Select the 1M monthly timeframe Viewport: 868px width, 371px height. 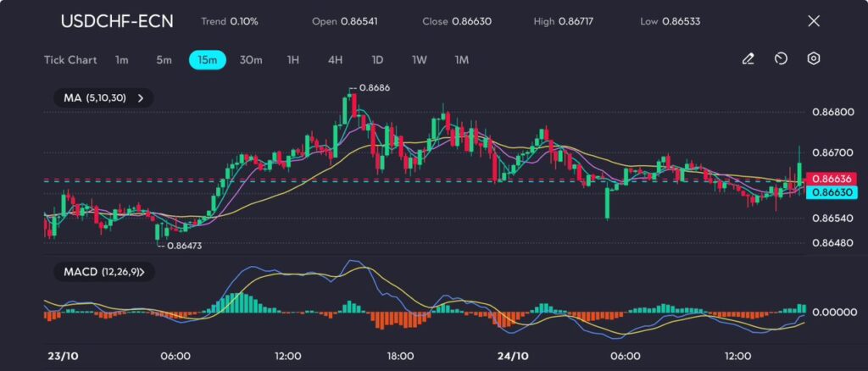(461, 60)
